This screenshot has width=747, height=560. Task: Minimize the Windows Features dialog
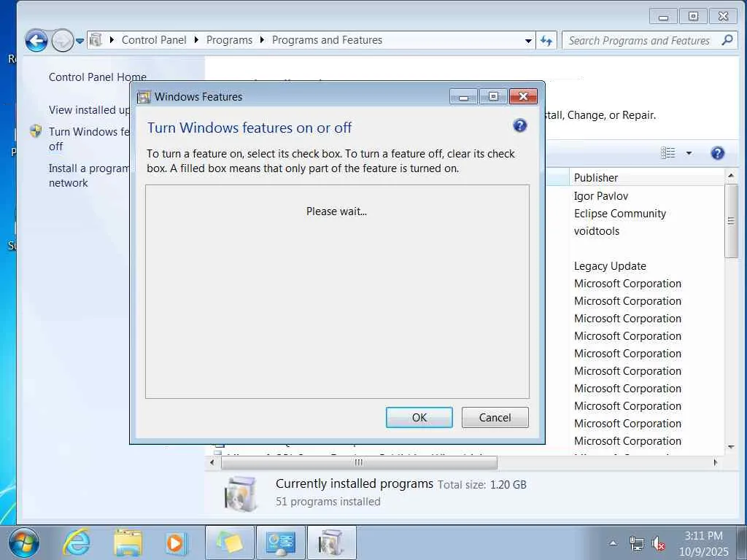pyautogui.click(x=463, y=97)
